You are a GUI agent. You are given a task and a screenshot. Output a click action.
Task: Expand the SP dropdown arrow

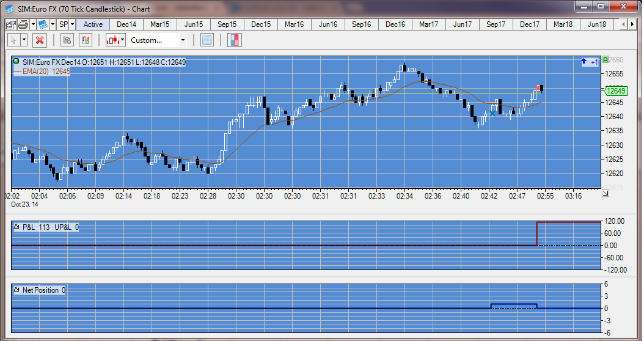click(72, 24)
